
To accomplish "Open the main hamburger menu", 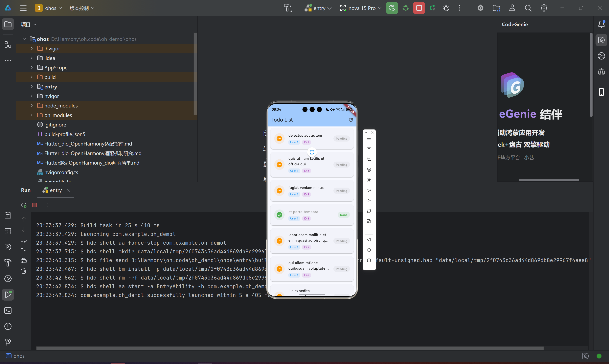I will click(23, 8).
